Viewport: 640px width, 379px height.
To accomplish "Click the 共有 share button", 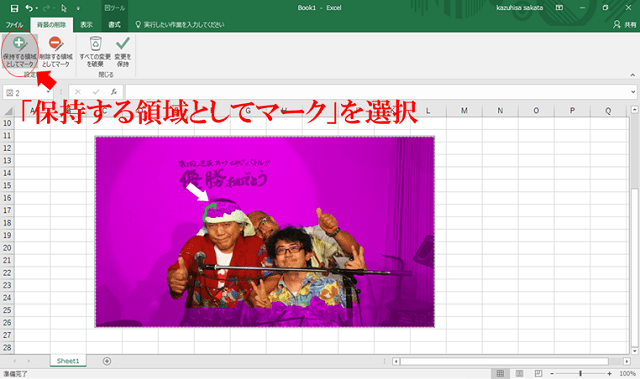I will pyautogui.click(x=625, y=25).
